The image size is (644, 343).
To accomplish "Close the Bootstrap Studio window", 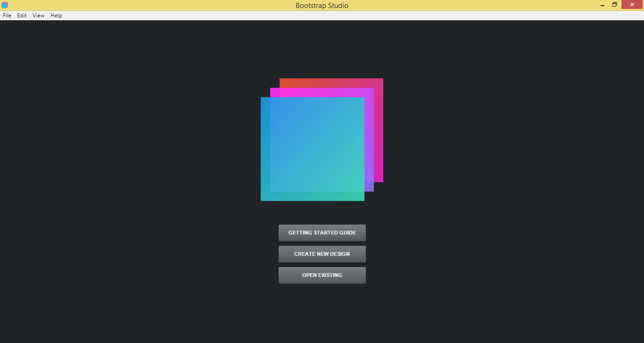I will [x=632, y=5].
